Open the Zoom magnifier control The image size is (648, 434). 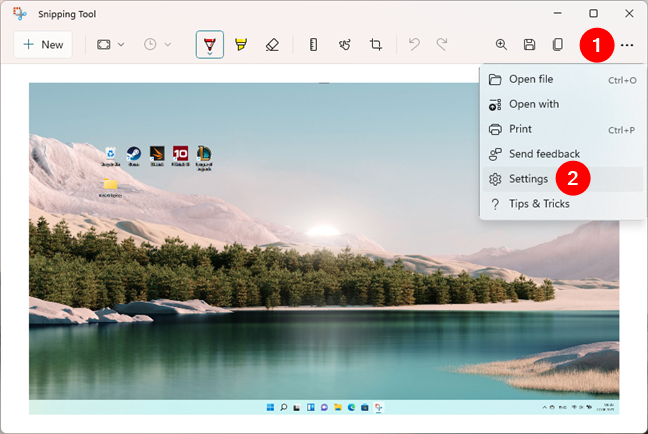(501, 45)
